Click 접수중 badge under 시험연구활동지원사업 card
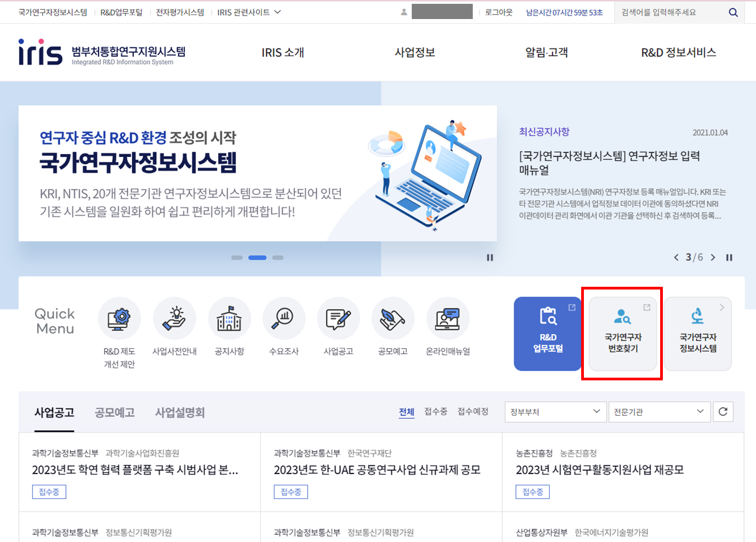756x542 pixels. click(533, 492)
